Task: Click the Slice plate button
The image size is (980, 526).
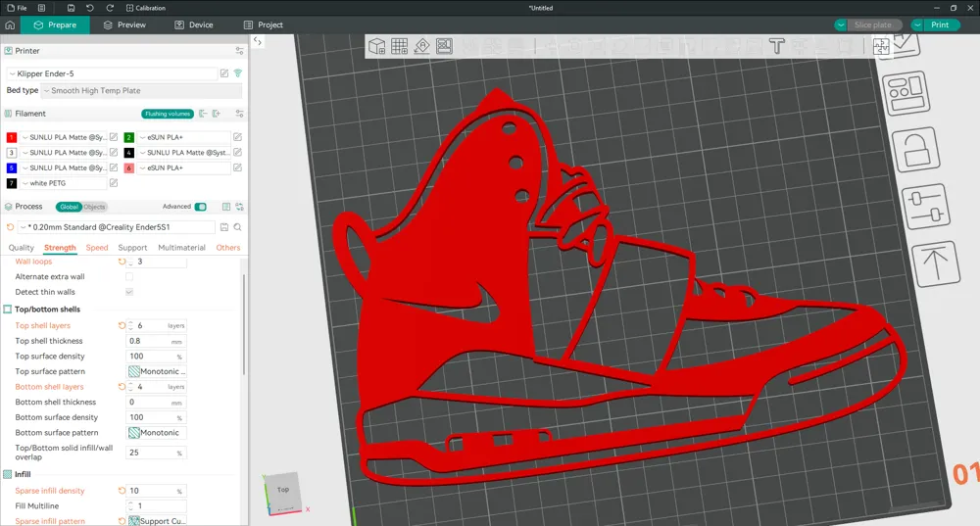Action: 874,25
